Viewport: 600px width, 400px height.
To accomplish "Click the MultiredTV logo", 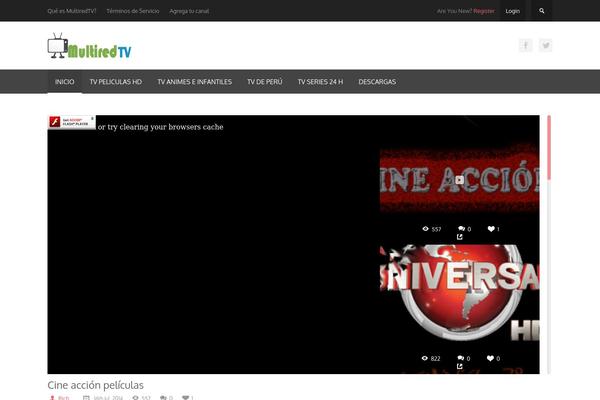I will [90, 46].
